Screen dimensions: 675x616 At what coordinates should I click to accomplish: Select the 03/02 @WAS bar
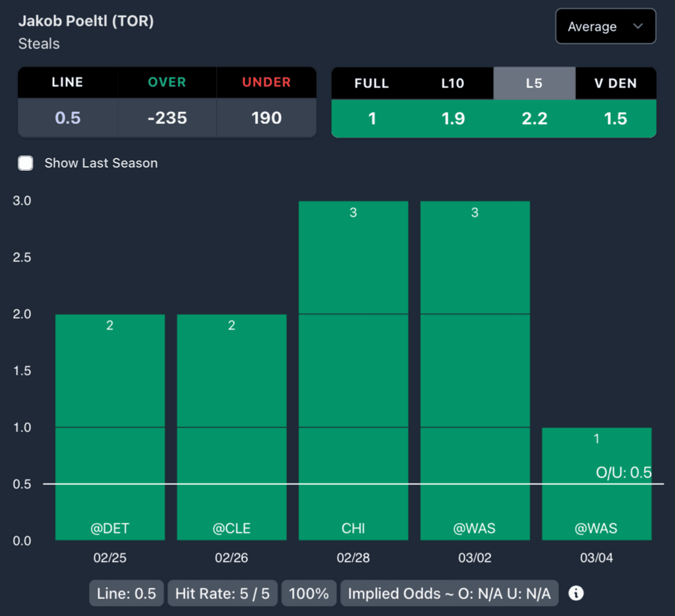pos(475,371)
